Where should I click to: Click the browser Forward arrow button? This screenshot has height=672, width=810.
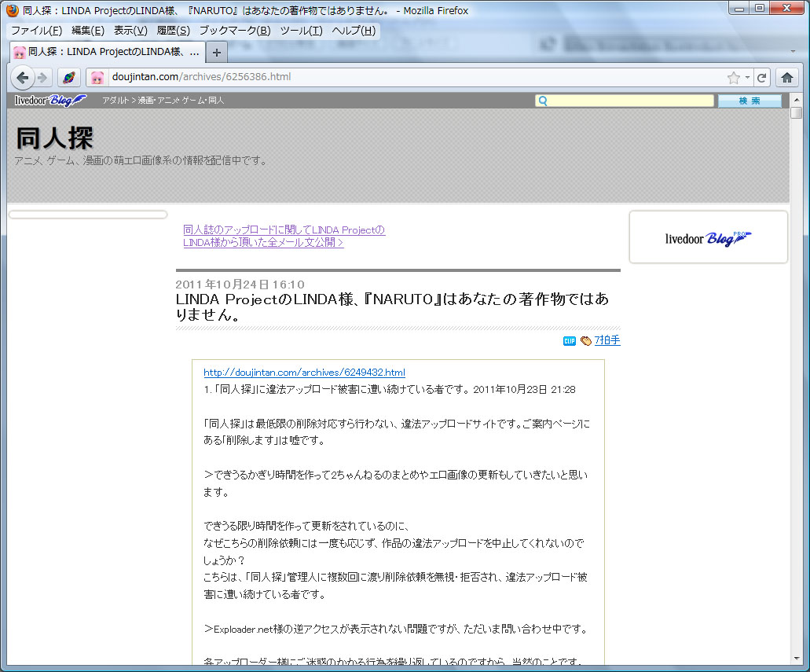coord(42,77)
